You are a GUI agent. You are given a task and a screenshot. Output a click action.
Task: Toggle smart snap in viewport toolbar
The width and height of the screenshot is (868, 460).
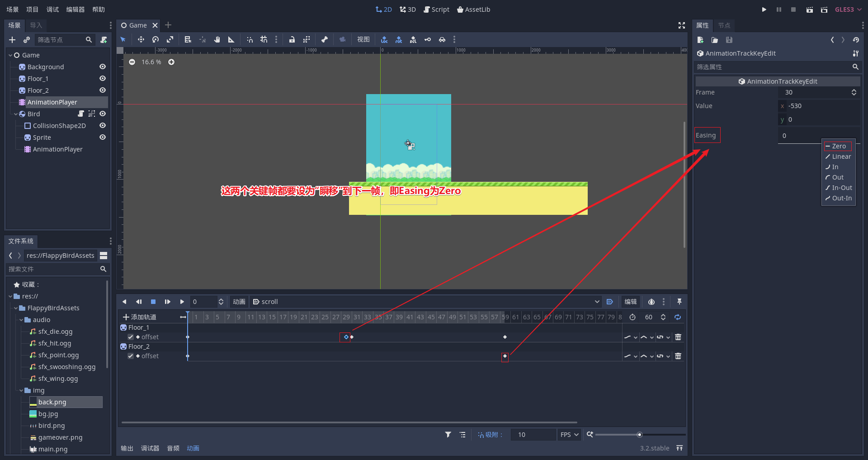coord(250,40)
